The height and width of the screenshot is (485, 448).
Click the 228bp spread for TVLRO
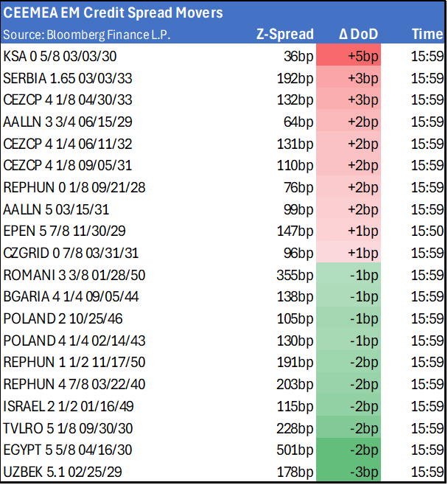(298, 428)
